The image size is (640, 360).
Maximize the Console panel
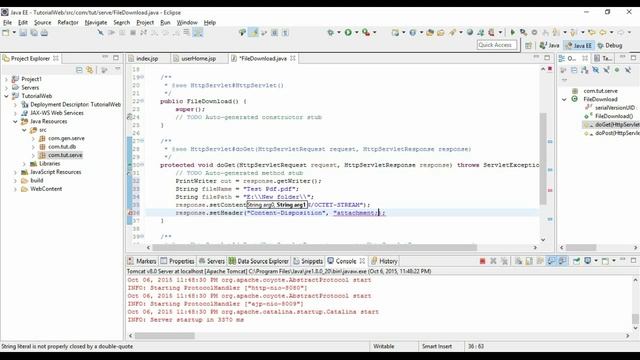tap(633, 260)
